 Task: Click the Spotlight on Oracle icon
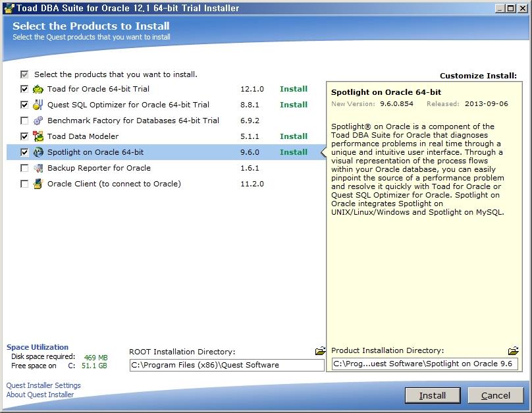click(38, 152)
